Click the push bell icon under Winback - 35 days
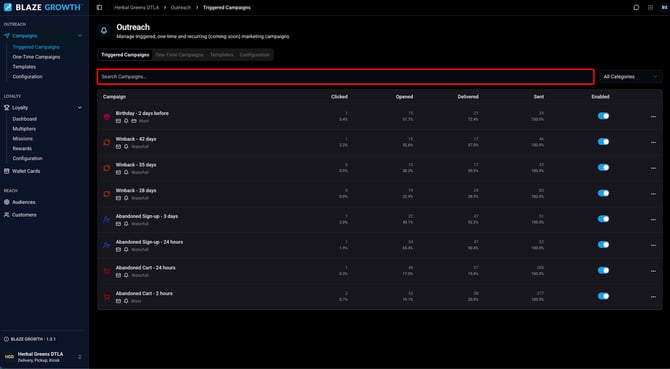670x369 pixels. [126, 173]
